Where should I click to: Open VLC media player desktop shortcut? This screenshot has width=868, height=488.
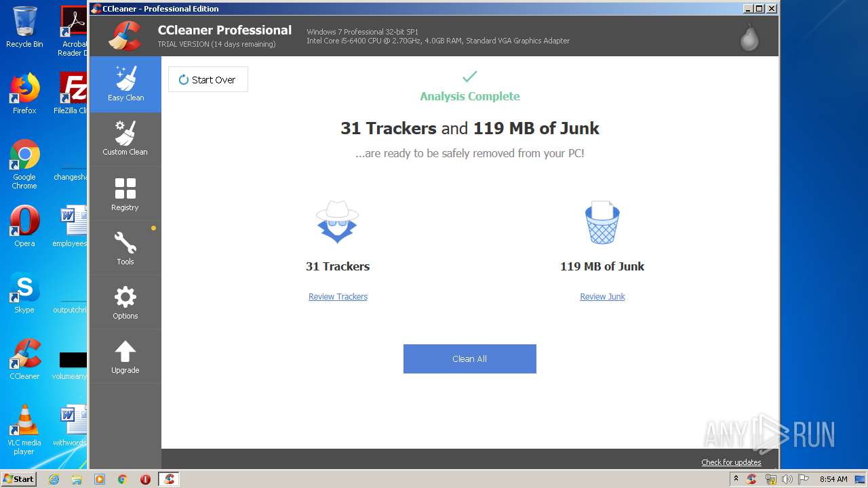click(24, 430)
